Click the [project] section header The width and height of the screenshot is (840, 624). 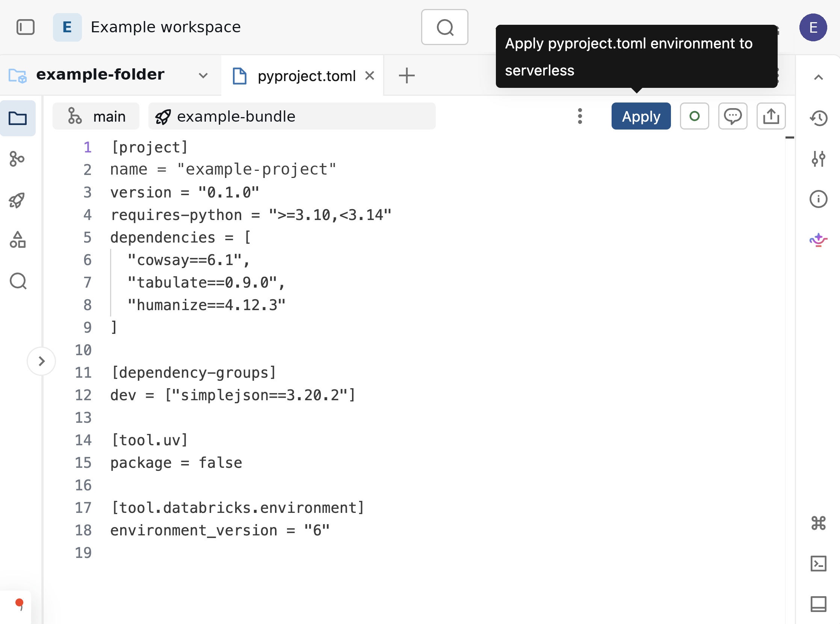(149, 147)
